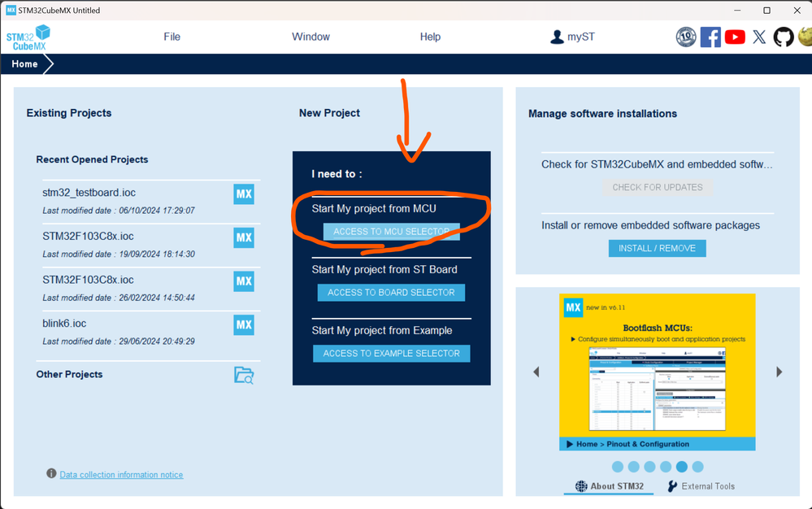Select the second carousel dot indicator
Image resolution: width=812 pixels, height=509 pixels.
[x=633, y=467]
